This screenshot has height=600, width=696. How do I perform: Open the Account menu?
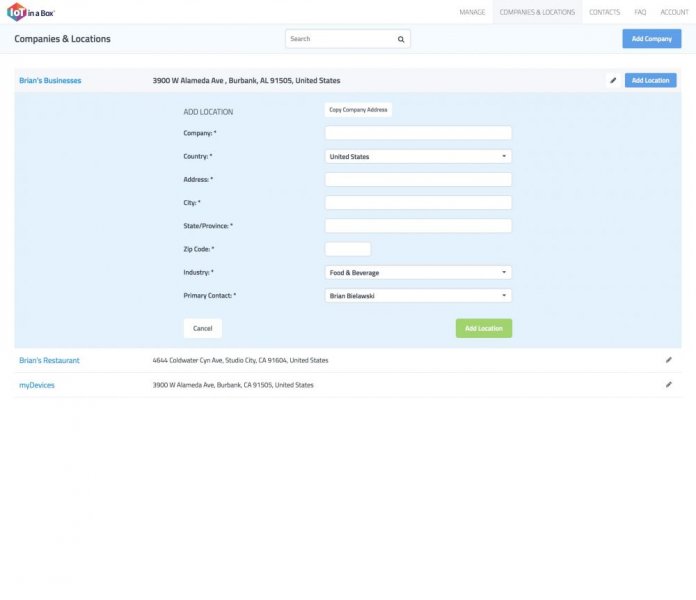coord(674,12)
